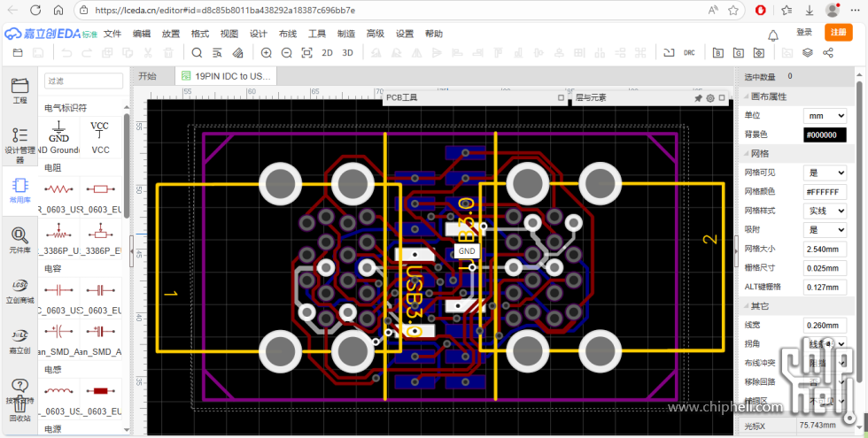Switch to the 开始 tab
This screenshot has width=868, height=438.
[147, 76]
